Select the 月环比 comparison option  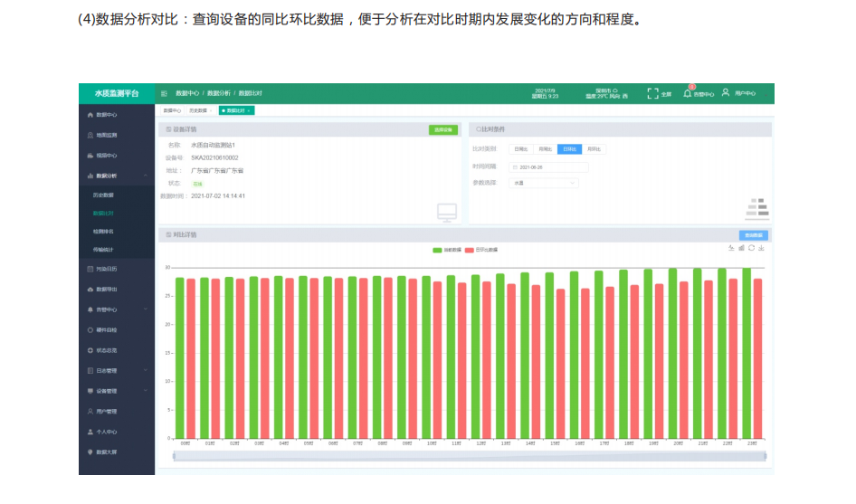tap(594, 149)
